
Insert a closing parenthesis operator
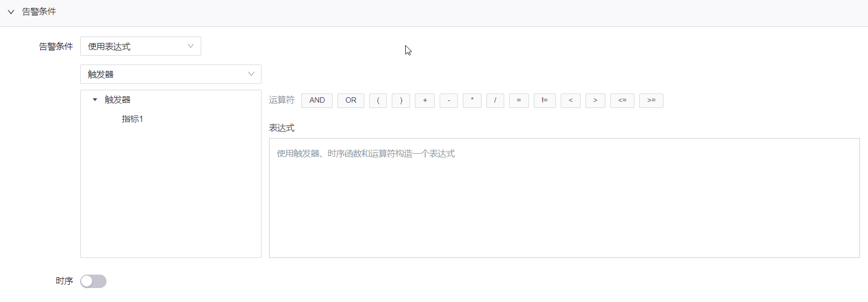[x=401, y=100]
